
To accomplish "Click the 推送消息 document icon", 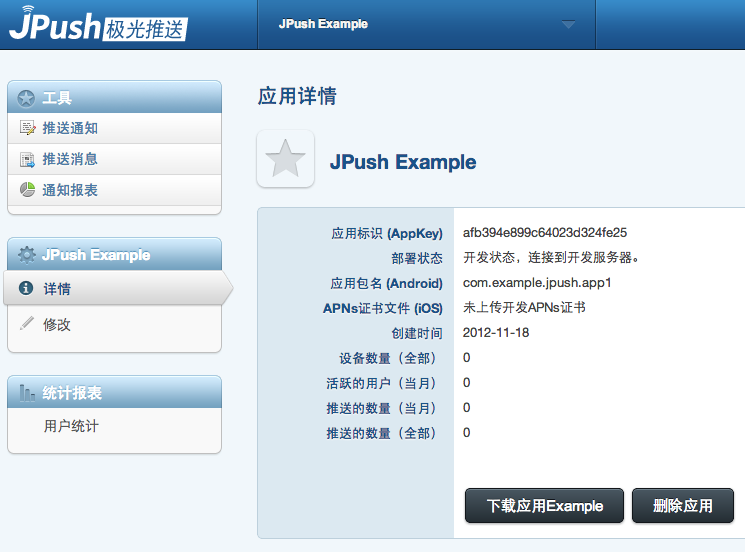I will 28,160.
